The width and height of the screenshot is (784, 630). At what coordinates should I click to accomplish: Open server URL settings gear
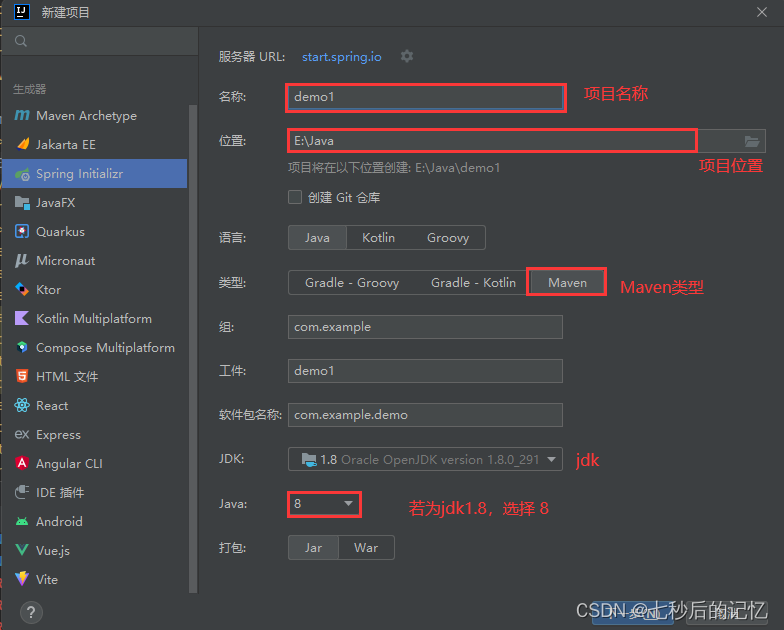[407, 56]
